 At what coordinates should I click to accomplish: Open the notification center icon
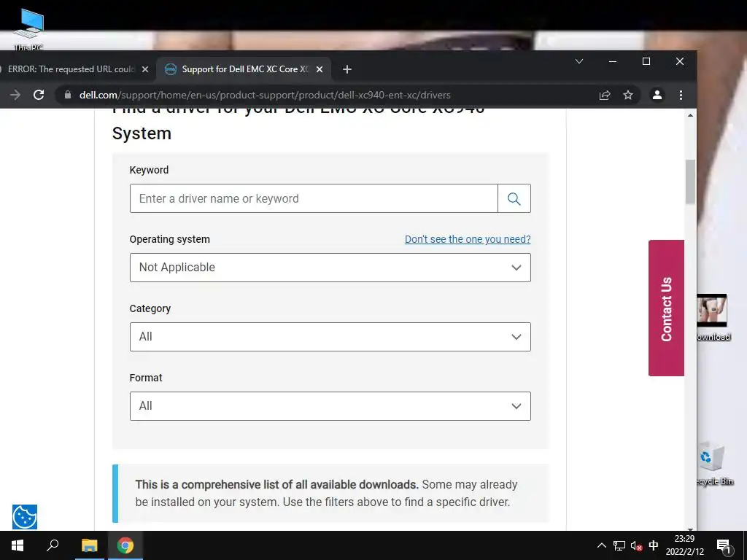[x=724, y=546]
